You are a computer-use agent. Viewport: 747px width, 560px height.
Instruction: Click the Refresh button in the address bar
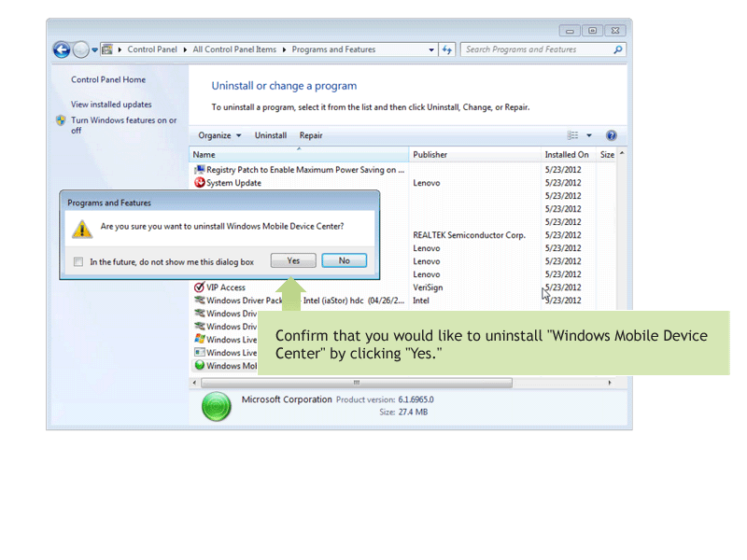coord(447,49)
